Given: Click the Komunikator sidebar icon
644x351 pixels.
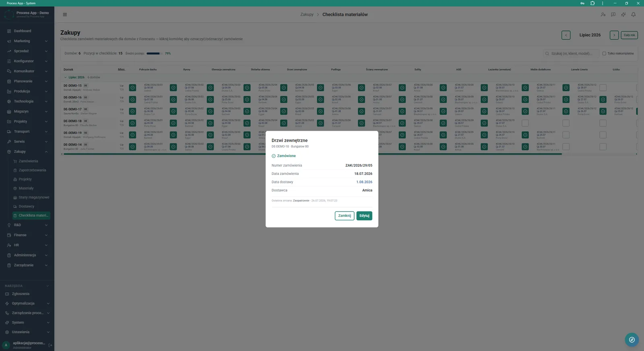Looking at the screenshot, I should tap(9, 71).
